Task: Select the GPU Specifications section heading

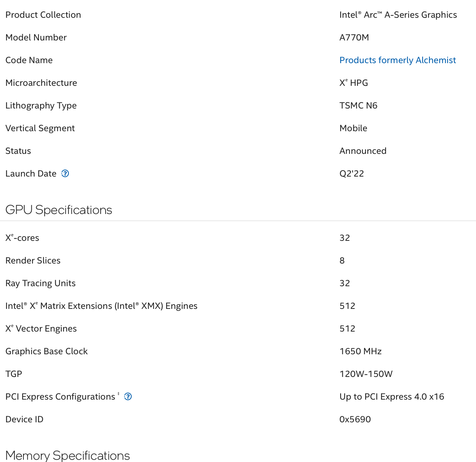Action: click(x=59, y=210)
